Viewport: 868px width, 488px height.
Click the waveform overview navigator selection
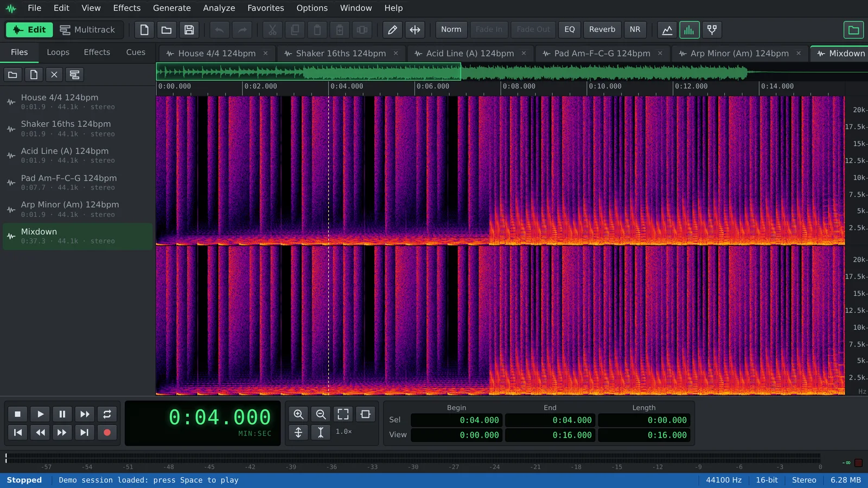pos(308,72)
